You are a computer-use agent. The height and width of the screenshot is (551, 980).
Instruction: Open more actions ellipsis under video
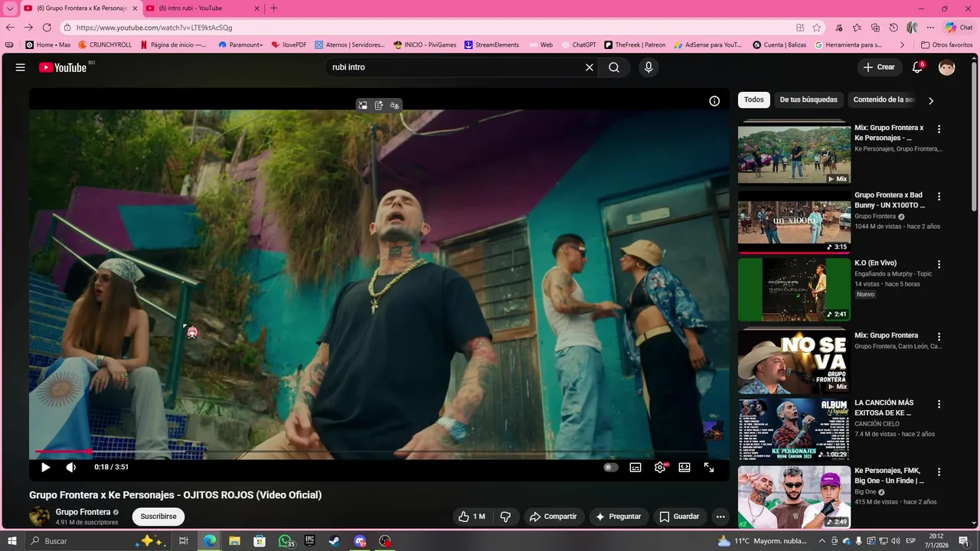[720, 517]
